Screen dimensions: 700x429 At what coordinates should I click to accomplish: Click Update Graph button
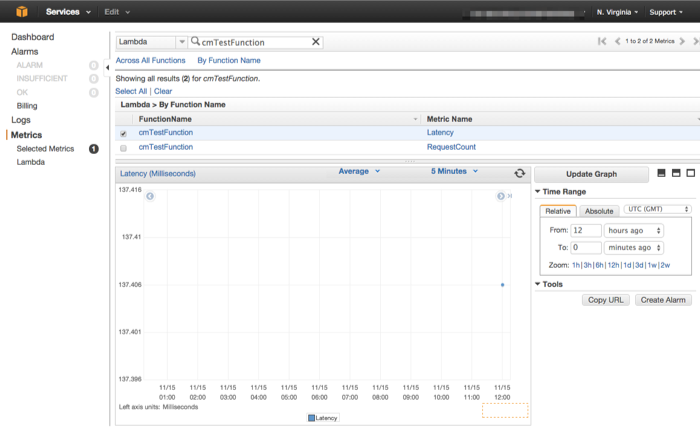click(x=592, y=174)
